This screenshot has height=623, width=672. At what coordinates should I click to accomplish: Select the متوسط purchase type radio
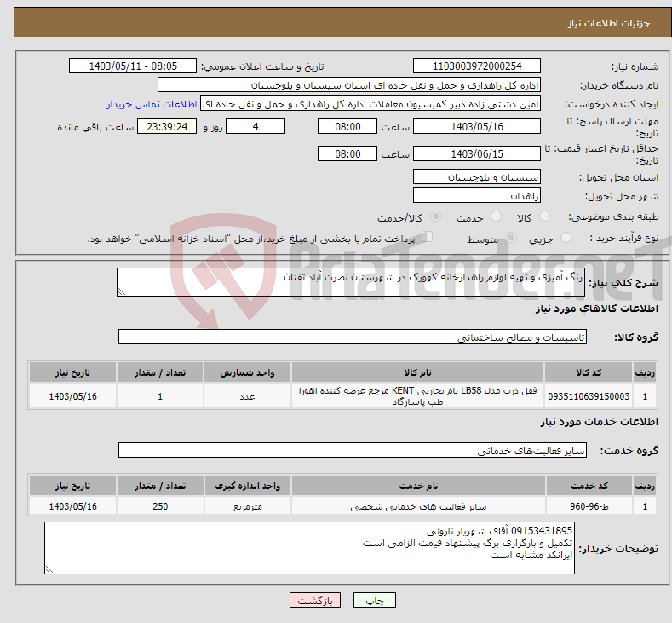point(511,238)
